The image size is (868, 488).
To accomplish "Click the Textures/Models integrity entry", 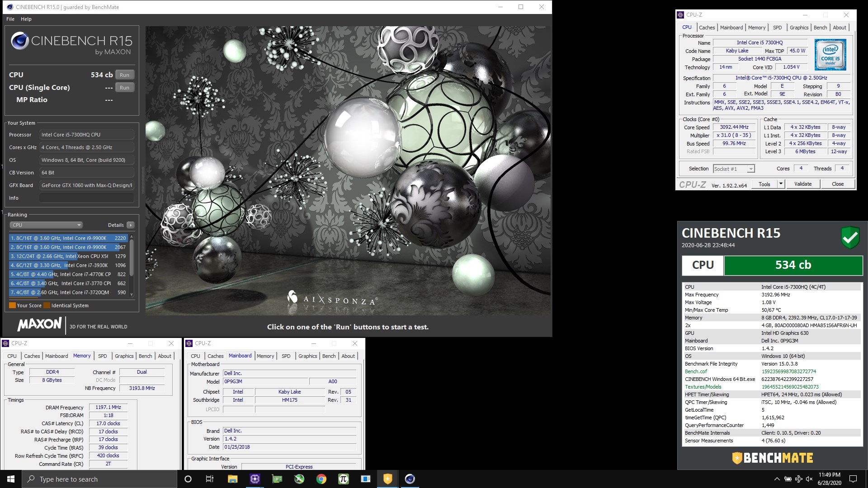I will click(x=703, y=387).
